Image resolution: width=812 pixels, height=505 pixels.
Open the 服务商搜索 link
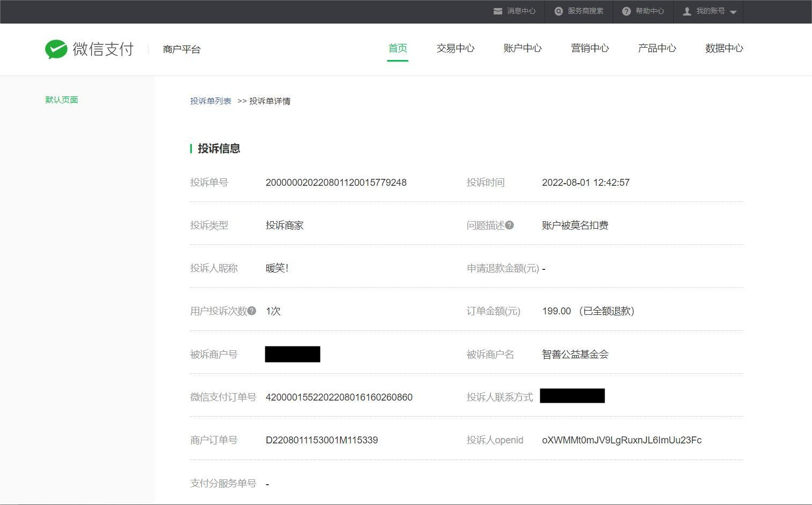click(586, 11)
